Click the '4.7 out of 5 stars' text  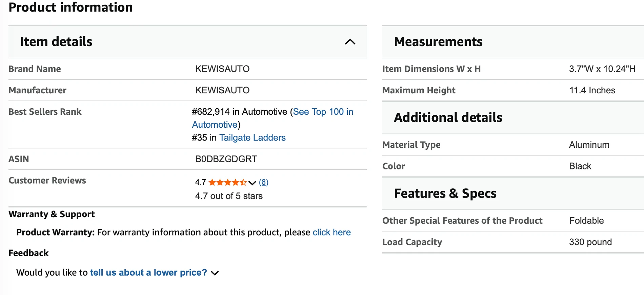coord(229,196)
